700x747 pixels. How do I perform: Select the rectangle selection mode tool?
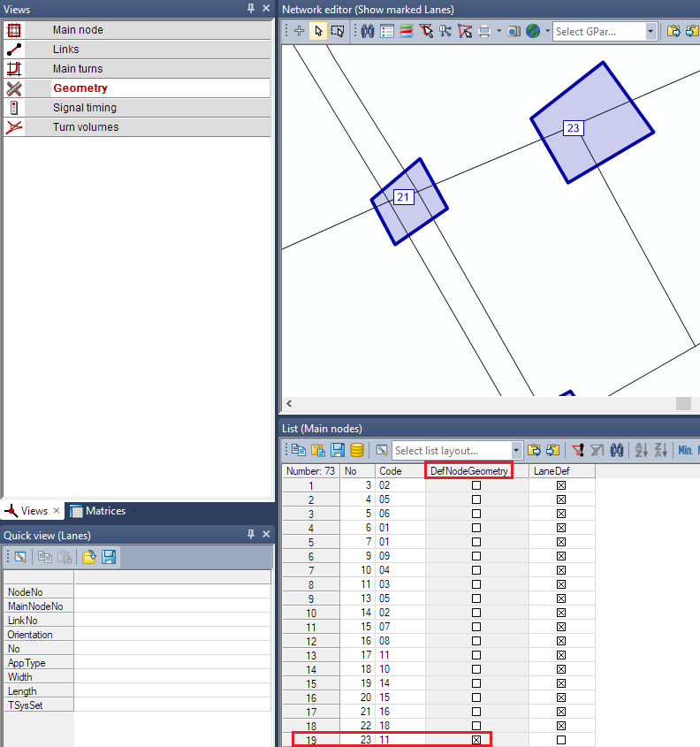337,31
